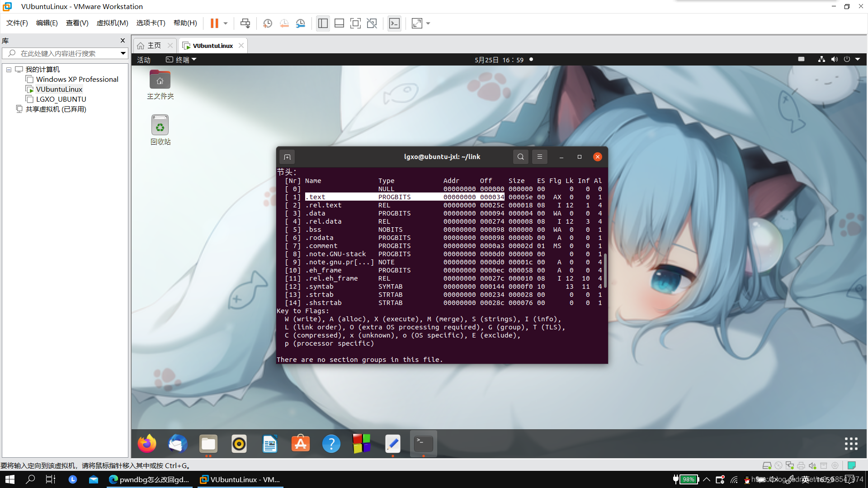Enter full screen mode
Viewport: 868px width, 488px height.
click(355, 23)
